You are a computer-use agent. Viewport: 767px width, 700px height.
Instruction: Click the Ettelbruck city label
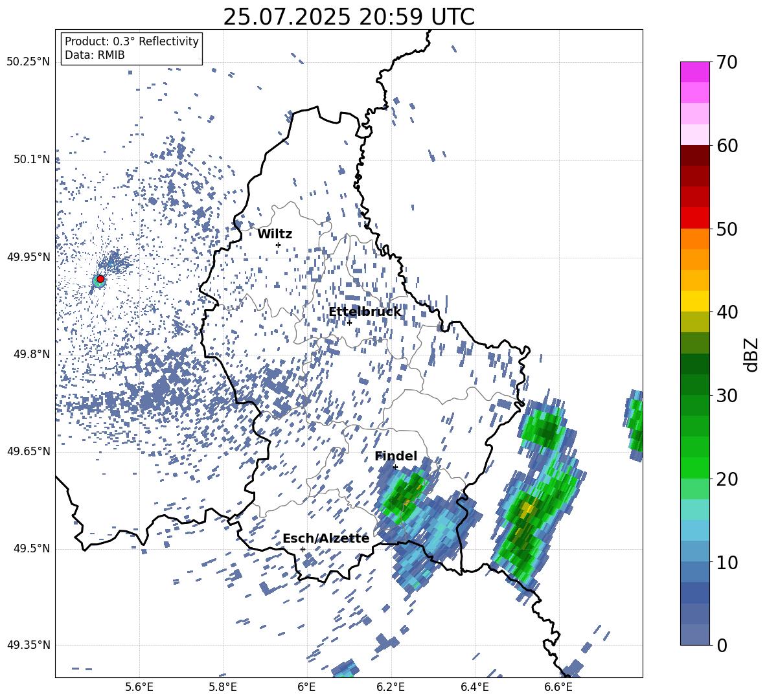[x=365, y=312]
